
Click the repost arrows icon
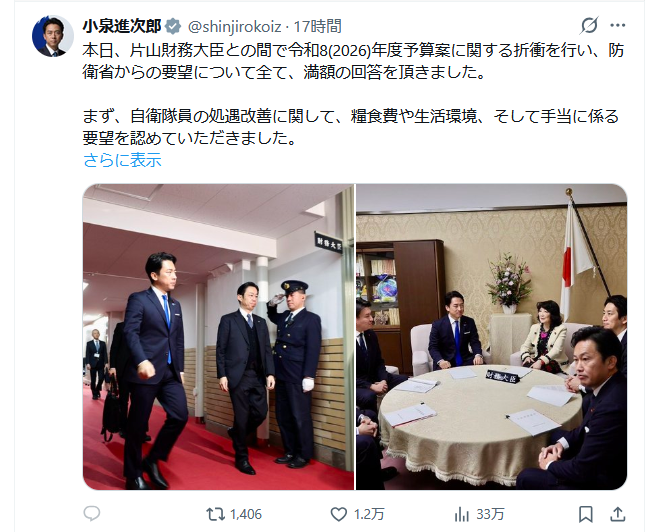pyautogui.click(x=215, y=515)
